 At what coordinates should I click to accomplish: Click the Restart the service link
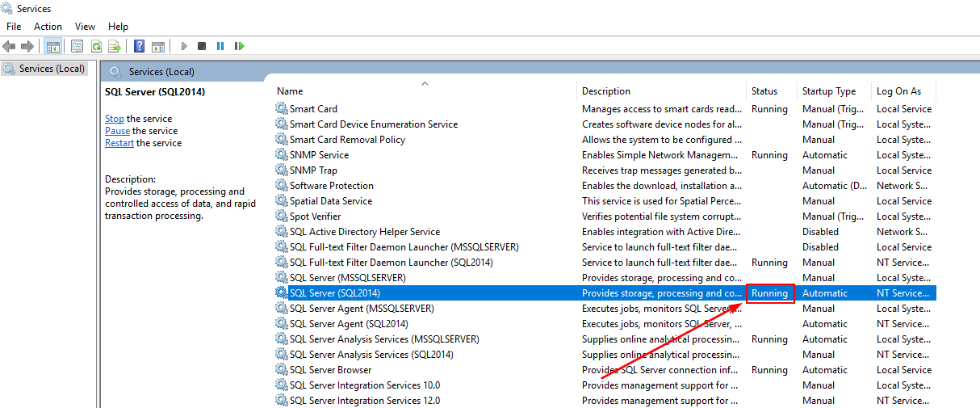[x=119, y=143]
